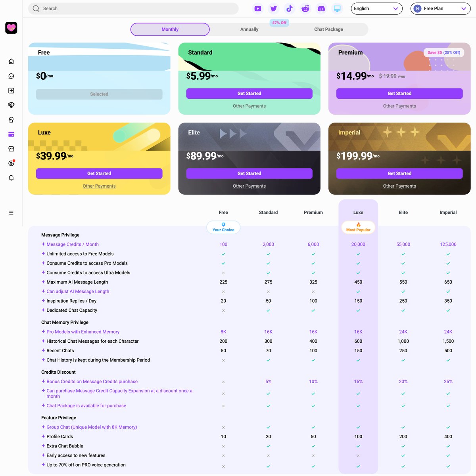Click Up to 70% off PRO voice label

pyautogui.click(x=86, y=465)
